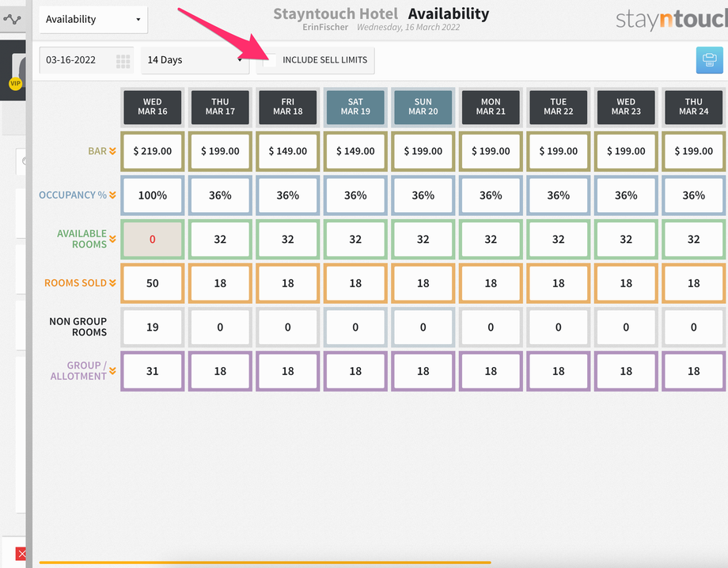Expand the Rooms Sold row
This screenshot has height=568, width=728.
112,283
